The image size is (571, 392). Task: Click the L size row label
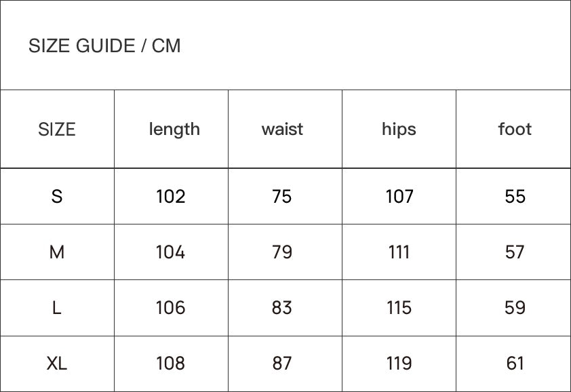click(57, 308)
